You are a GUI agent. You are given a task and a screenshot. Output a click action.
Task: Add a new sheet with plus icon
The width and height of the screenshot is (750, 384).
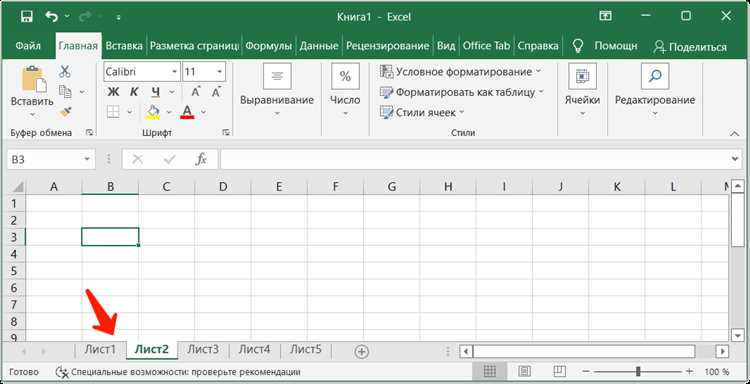point(362,352)
